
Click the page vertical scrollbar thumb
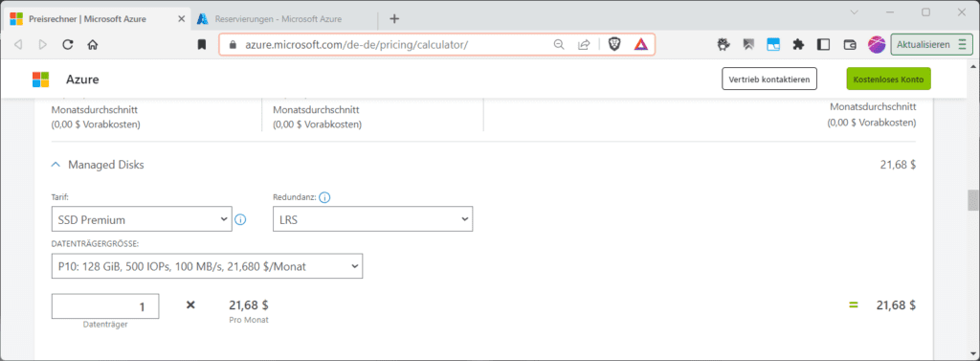[973, 200]
